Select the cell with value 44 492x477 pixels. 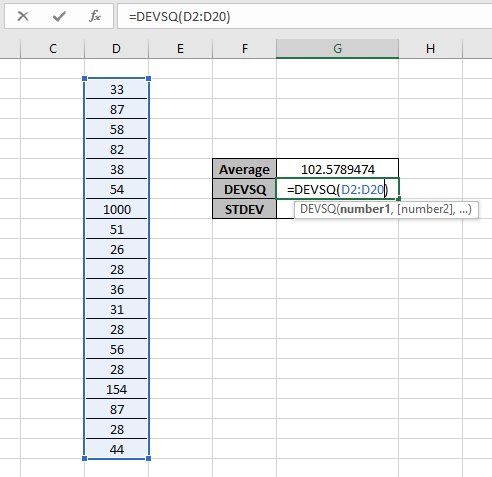pyautogui.click(x=116, y=449)
